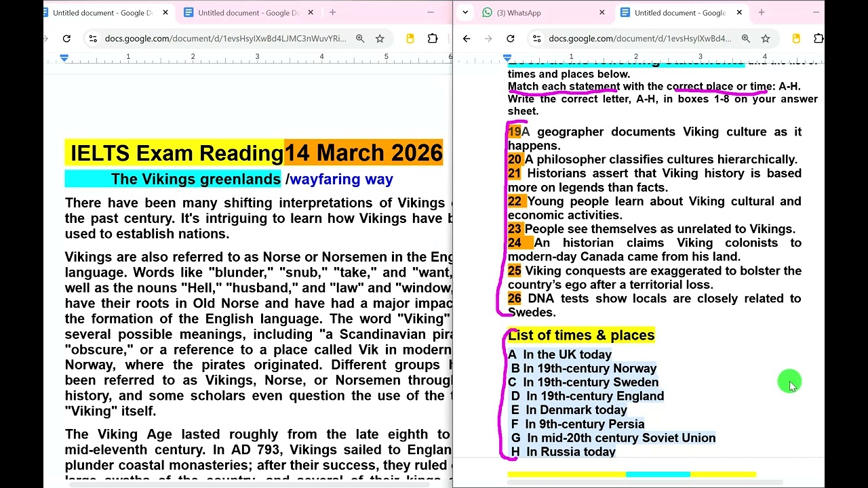
Task: Open site information icon in left window address bar
Action: click(x=93, y=39)
